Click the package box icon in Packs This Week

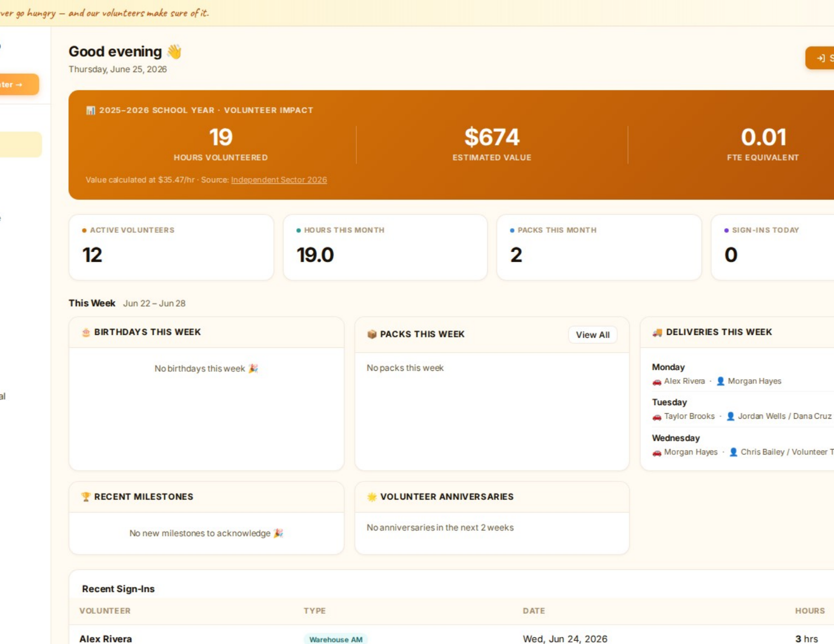tap(372, 334)
